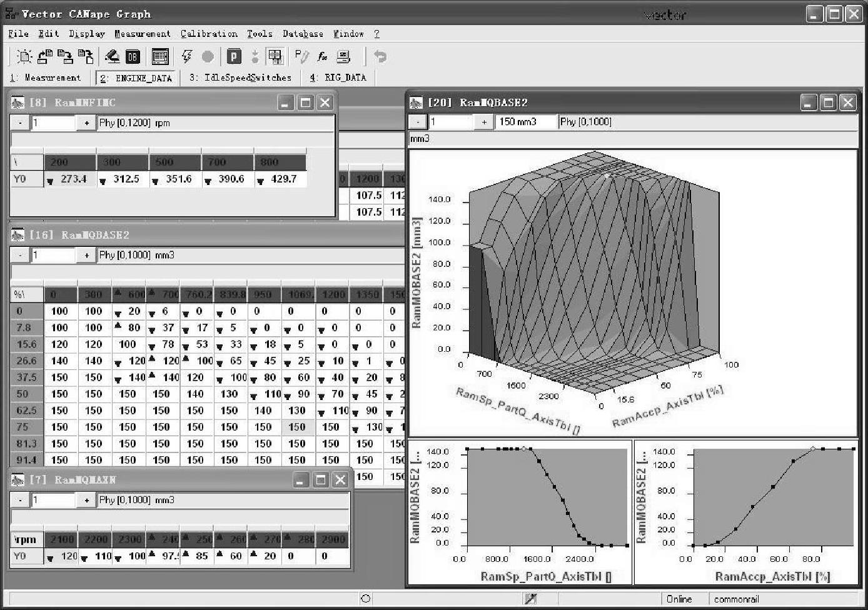The image size is (868, 610).
Task: Click minus button in [16] RamMQBASE2 table window
Action: [20, 256]
